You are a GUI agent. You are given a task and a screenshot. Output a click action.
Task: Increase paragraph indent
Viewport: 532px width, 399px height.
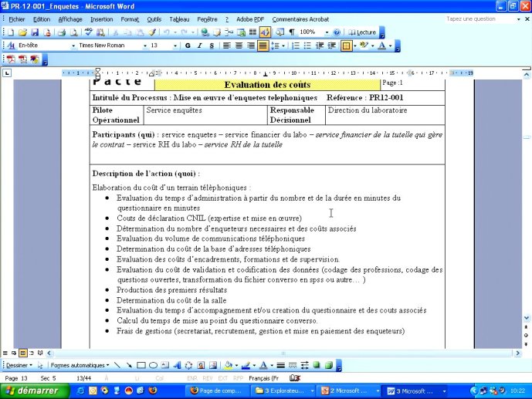pyautogui.click(x=331, y=46)
